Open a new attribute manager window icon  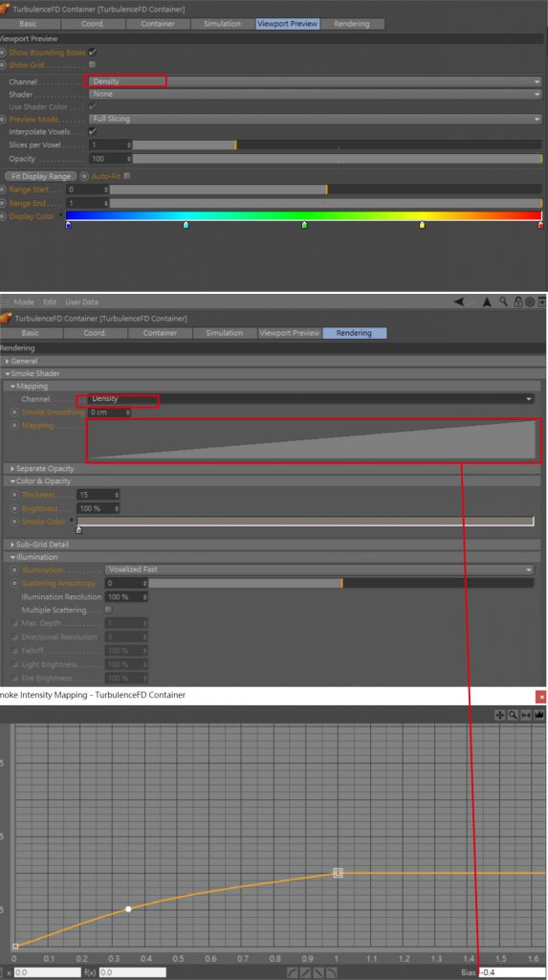tap(541, 301)
